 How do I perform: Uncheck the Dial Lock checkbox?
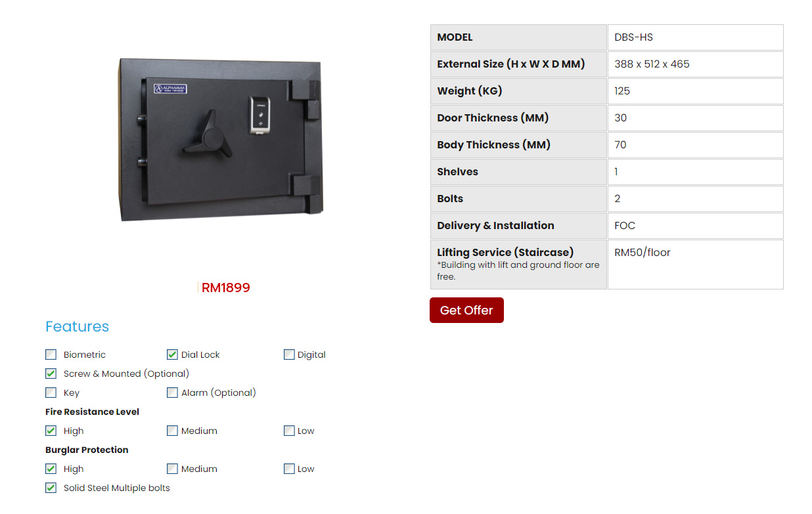[x=172, y=354]
